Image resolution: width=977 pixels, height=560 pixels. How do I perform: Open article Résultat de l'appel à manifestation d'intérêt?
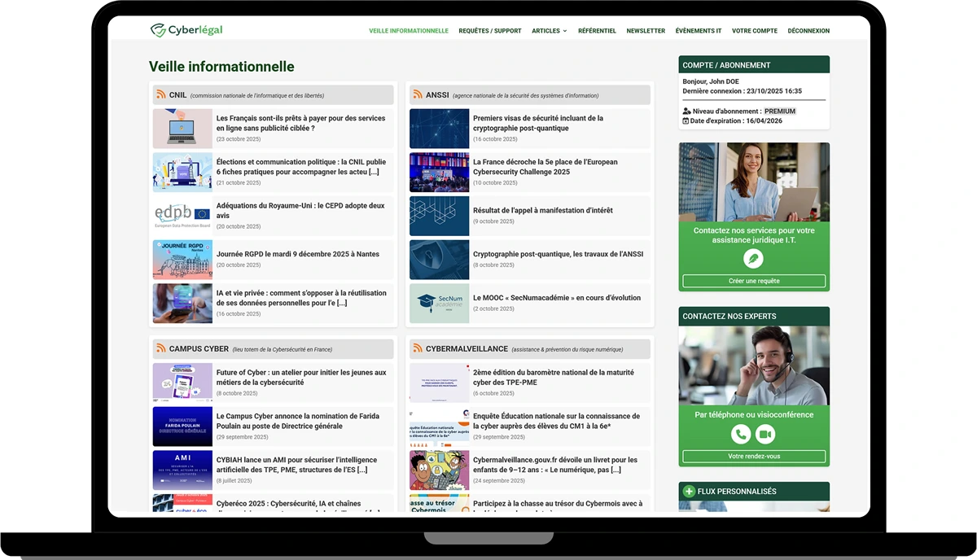[x=543, y=211]
